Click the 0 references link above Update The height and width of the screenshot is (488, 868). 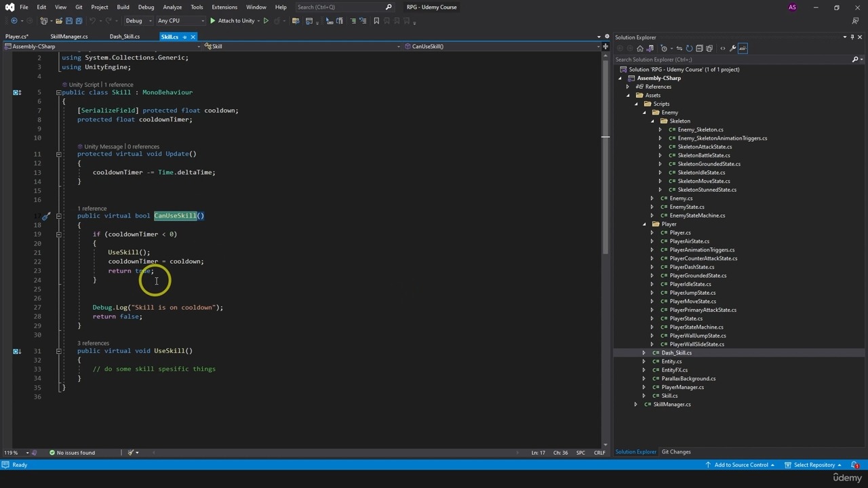(x=143, y=147)
